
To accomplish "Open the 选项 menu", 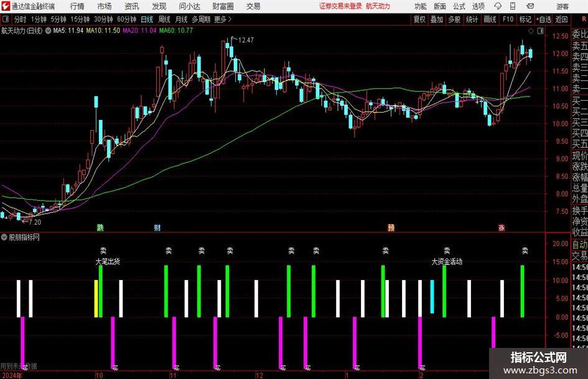I will (478, 6).
